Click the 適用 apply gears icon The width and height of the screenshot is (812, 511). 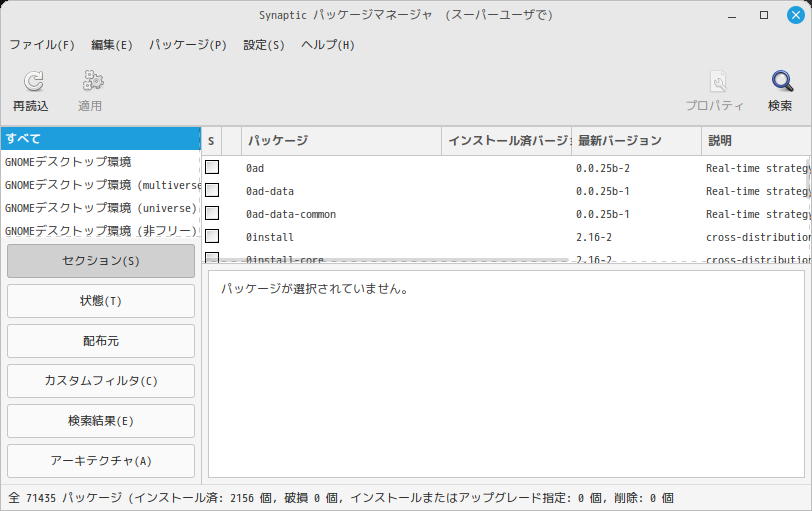[x=93, y=81]
